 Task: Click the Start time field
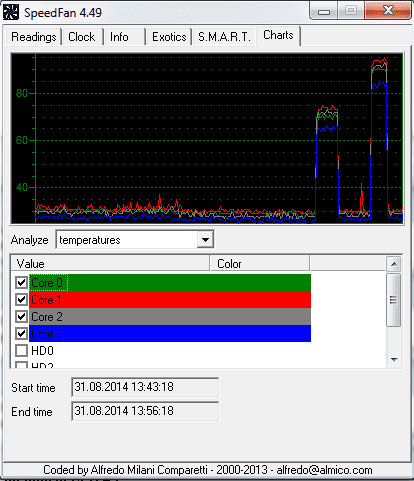pyautogui.click(x=145, y=387)
